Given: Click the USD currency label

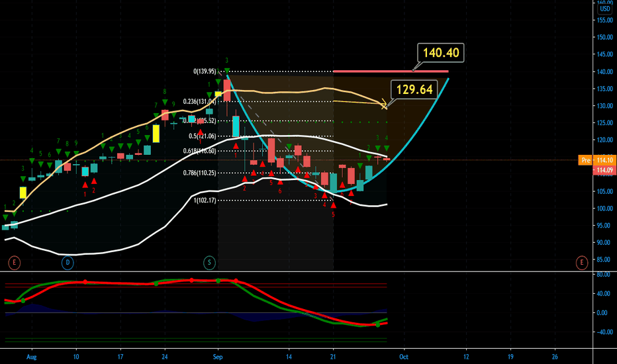Looking at the screenshot, I should click(x=605, y=9).
